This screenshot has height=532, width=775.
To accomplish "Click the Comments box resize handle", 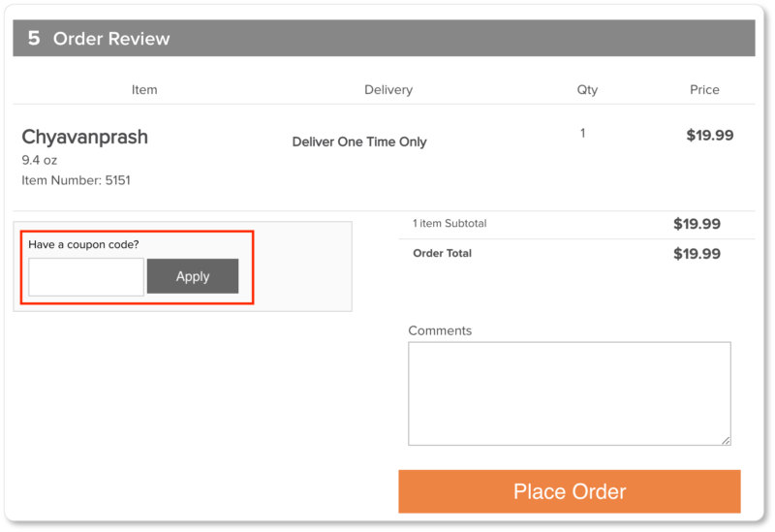I will point(726,440).
